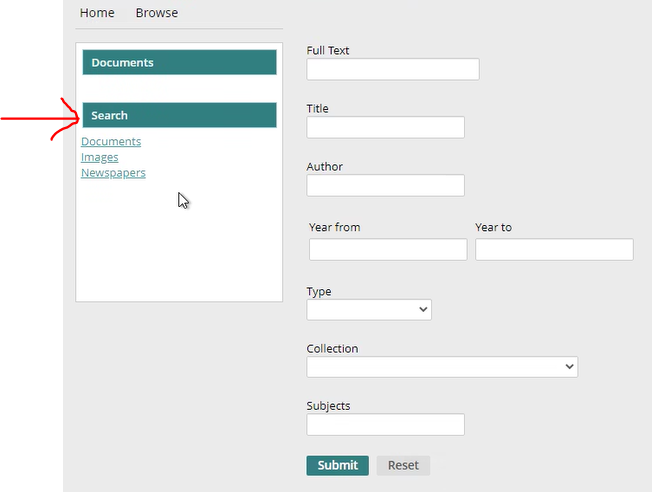Click the Full Text field label
The height and width of the screenshot is (492, 652).
328,51
